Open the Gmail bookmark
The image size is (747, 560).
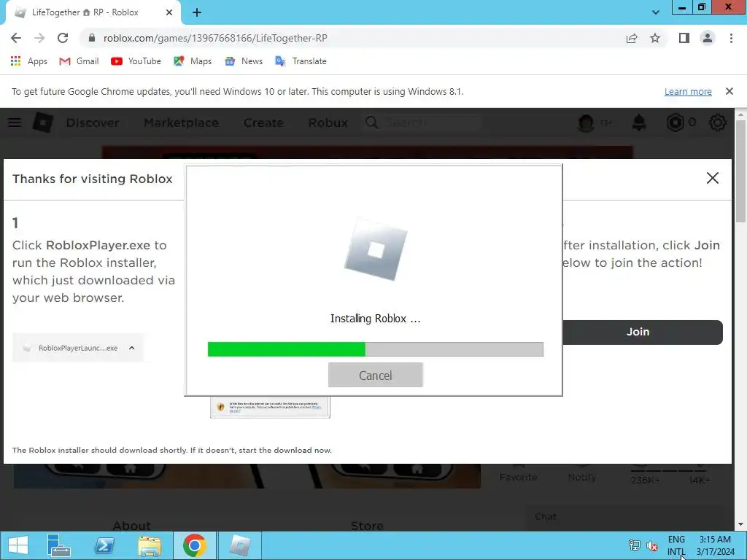(x=79, y=61)
